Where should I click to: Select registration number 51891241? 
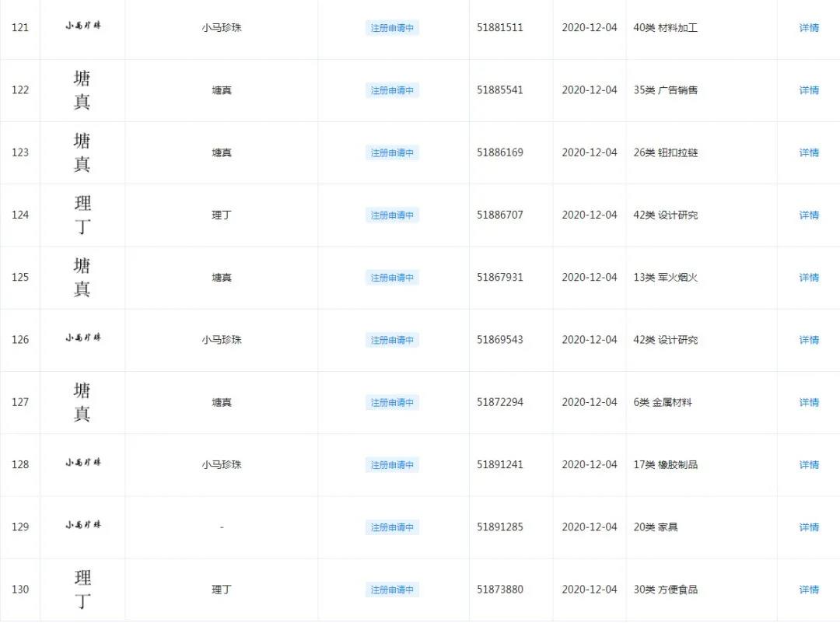click(500, 464)
